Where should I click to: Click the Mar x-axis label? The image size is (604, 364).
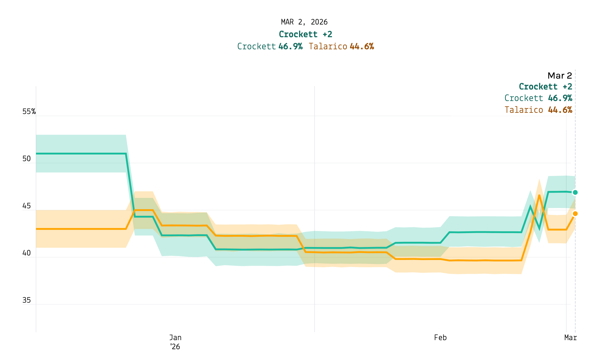pyautogui.click(x=570, y=338)
